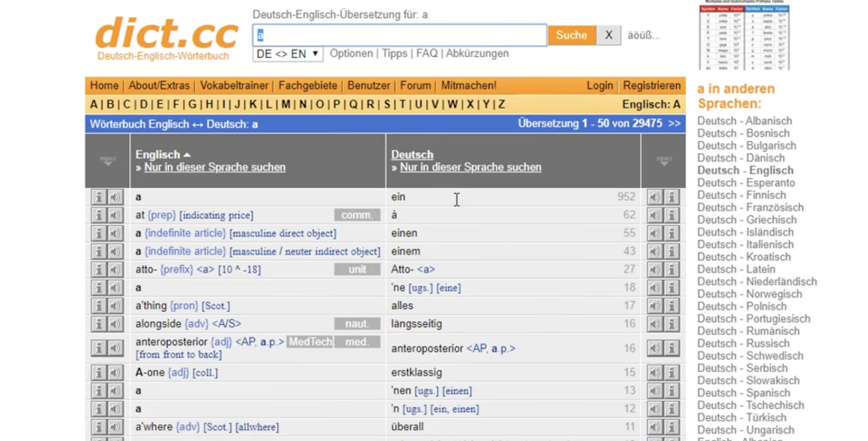Viewport: 868px width, 441px height.
Task: Open the Abkürzungen link
Action: (477, 54)
